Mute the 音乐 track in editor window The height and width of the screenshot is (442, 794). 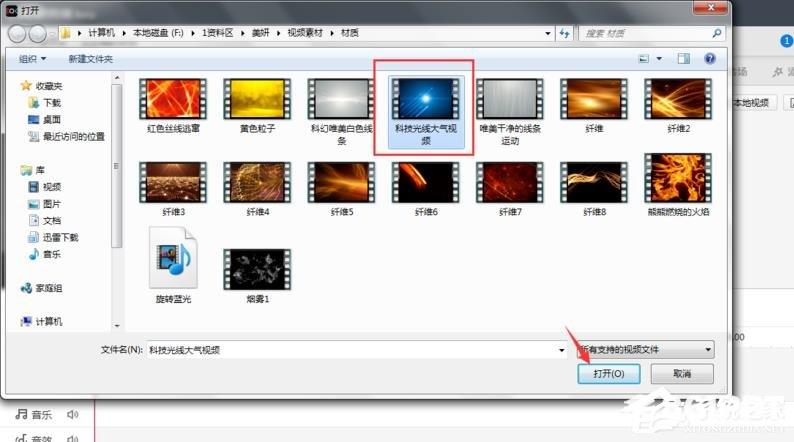click(x=72, y=415)
